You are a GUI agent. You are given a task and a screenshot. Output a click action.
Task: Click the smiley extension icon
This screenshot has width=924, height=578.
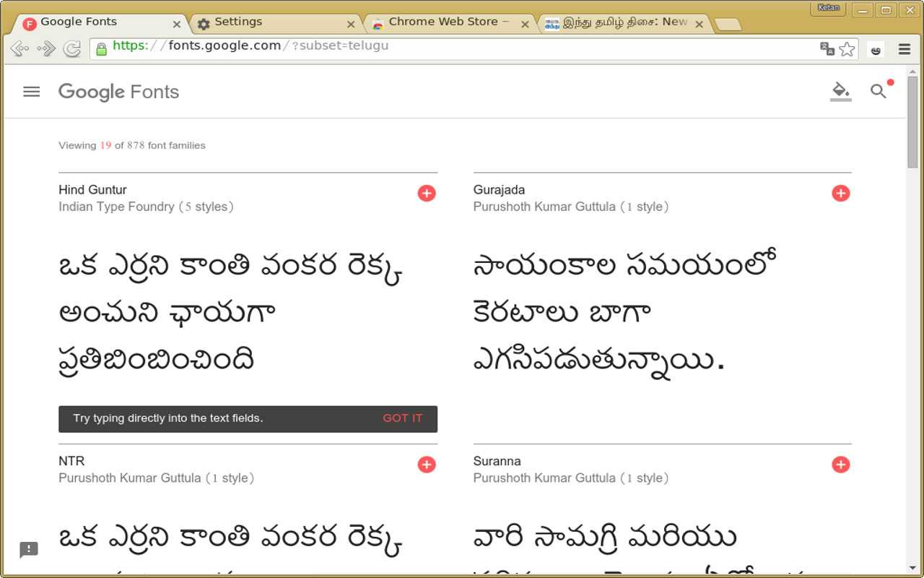click(x=875, y=49)
